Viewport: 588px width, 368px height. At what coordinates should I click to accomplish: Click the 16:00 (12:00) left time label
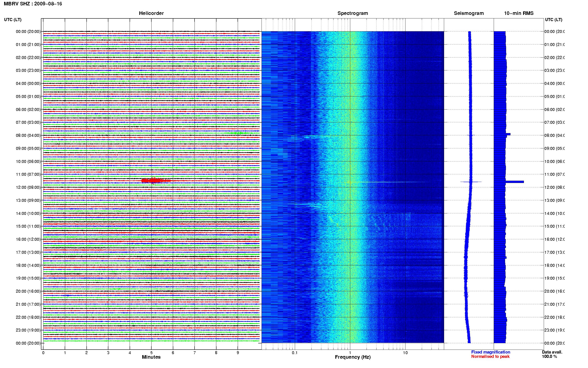(x=28, y=239)
